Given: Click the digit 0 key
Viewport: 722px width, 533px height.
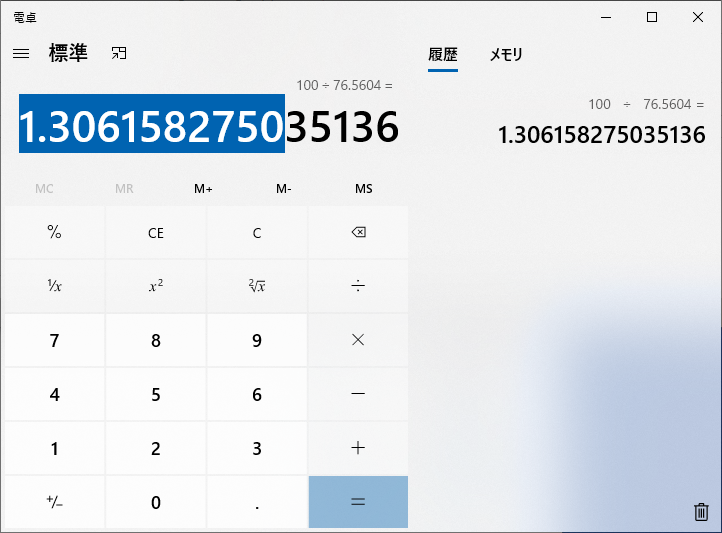Looking at the screenshot, I should (x=156, y=502).
